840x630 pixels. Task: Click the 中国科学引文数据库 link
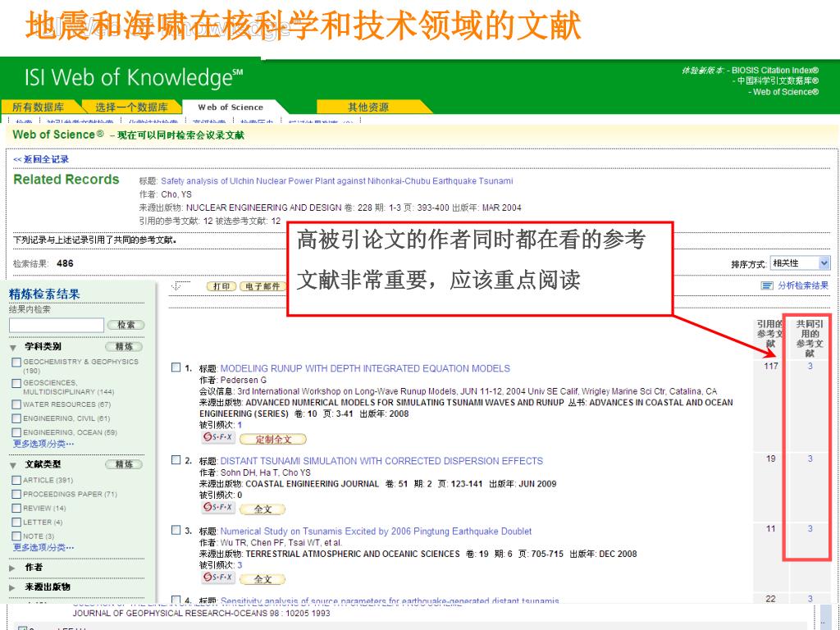[x=778, y=81]
